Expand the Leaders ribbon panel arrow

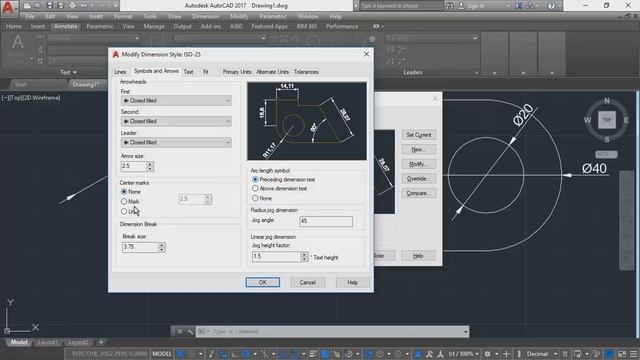click(x=476, y=73)
